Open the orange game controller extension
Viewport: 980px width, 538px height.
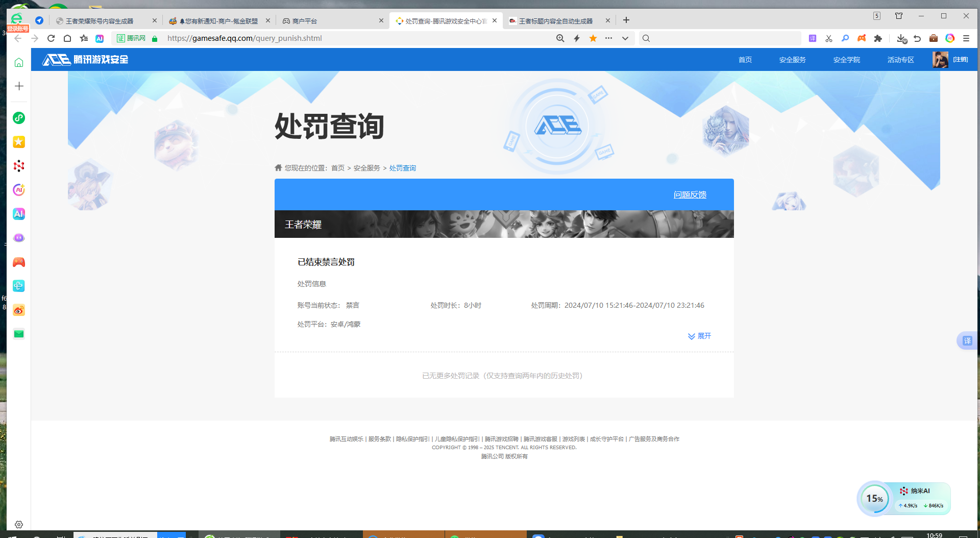coord(862,38)
